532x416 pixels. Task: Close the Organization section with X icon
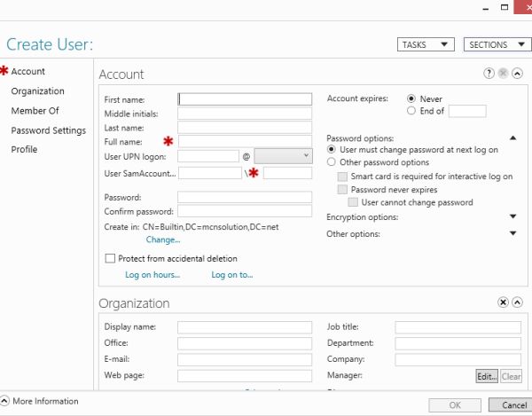(x=503, y=302)
